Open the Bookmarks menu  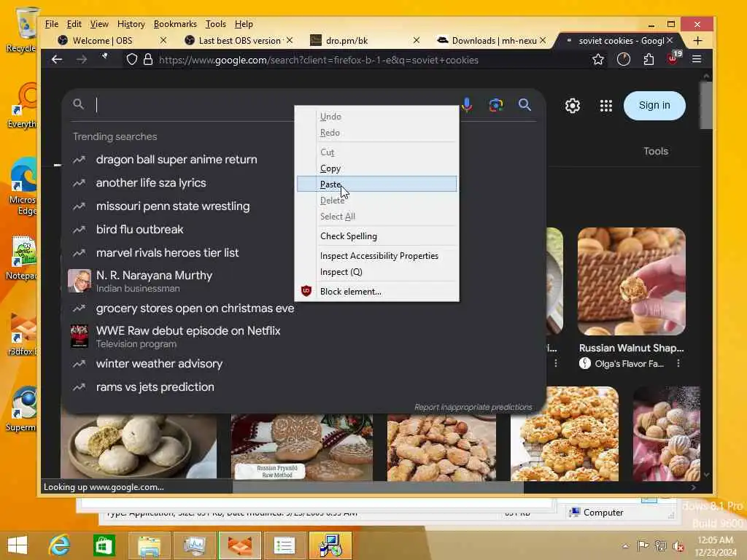point(175,24)
